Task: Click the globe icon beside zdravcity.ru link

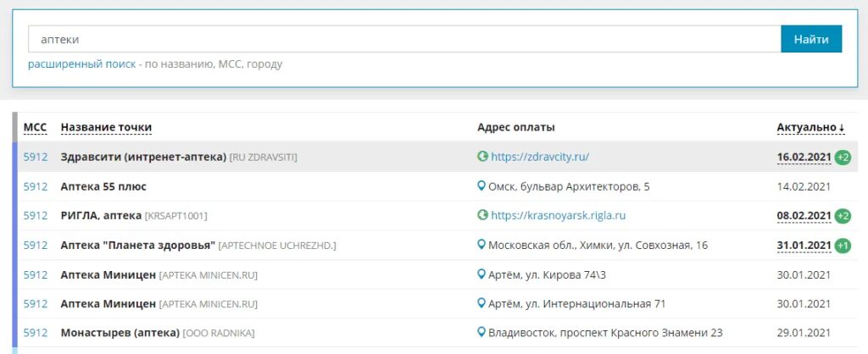Action: (x=482, y=157)
